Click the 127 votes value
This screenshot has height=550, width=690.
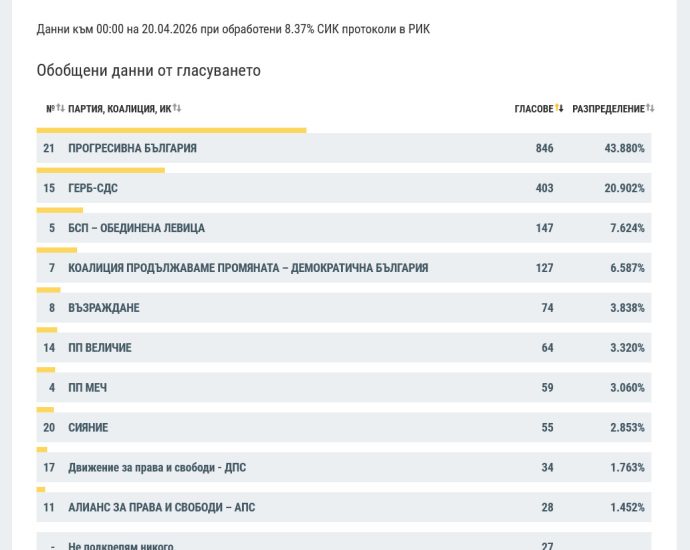544,268
